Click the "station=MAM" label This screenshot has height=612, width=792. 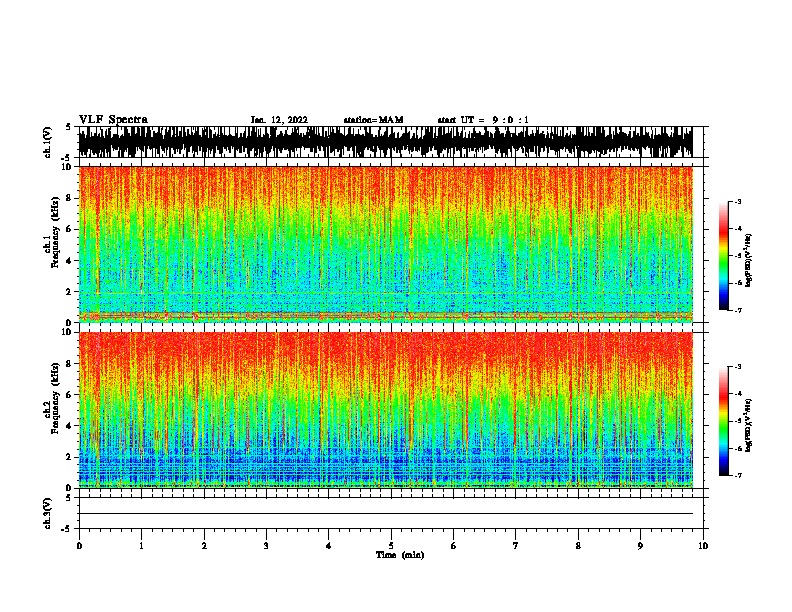click(374, 120)
